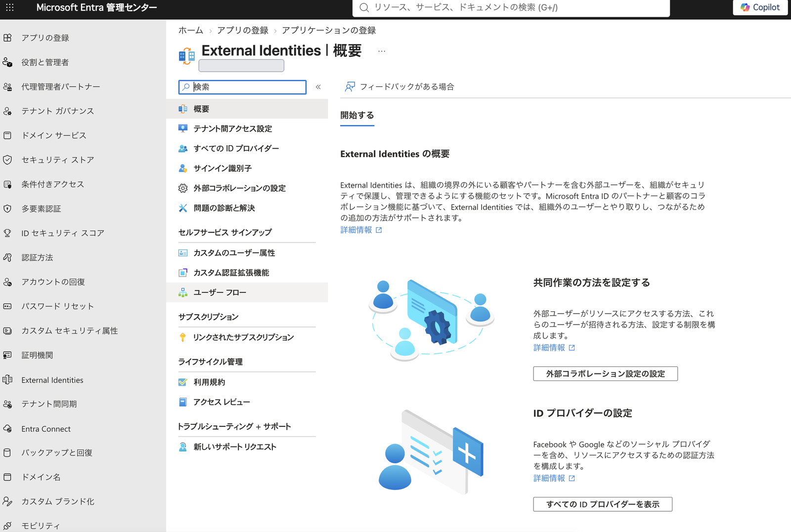Open 概要 in the resource menu
Screen dimensions: 791x532
click(x=247, y=109)
